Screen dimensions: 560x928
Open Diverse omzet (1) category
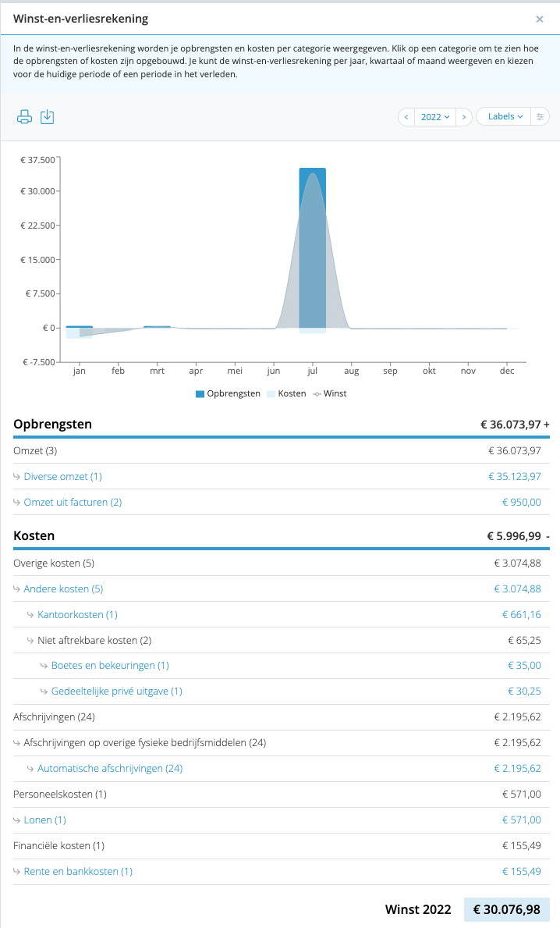point(62,476)
